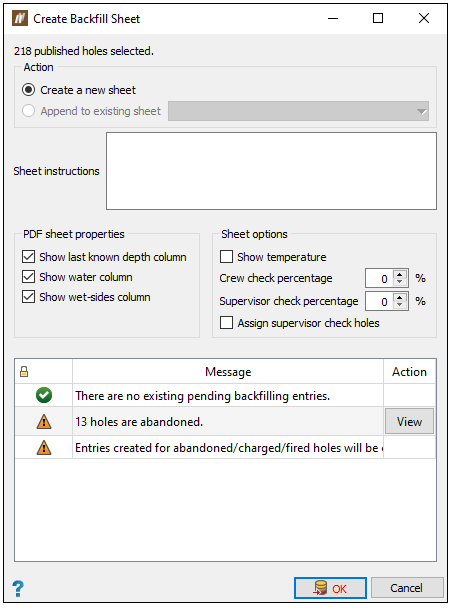Viewport: 454px width, 610px height.
Task: Click the warning icon beside entries created message
Action: [x=44, y=447]
